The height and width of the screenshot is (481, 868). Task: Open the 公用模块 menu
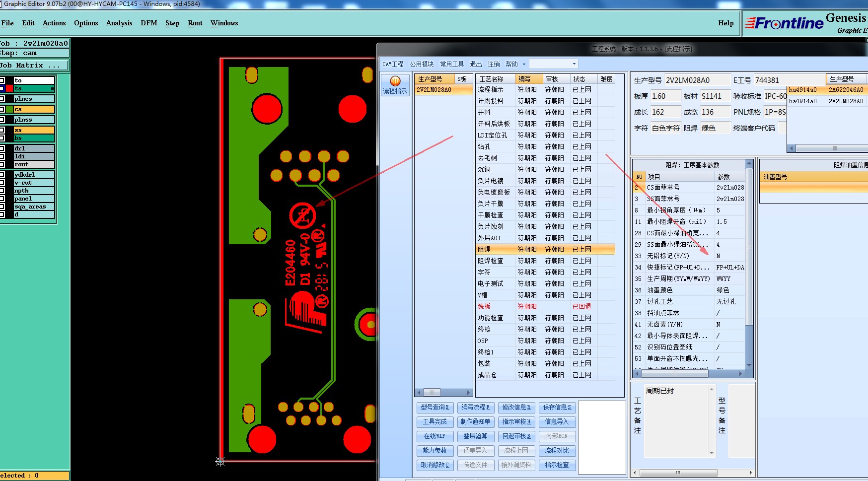(422, 64)
